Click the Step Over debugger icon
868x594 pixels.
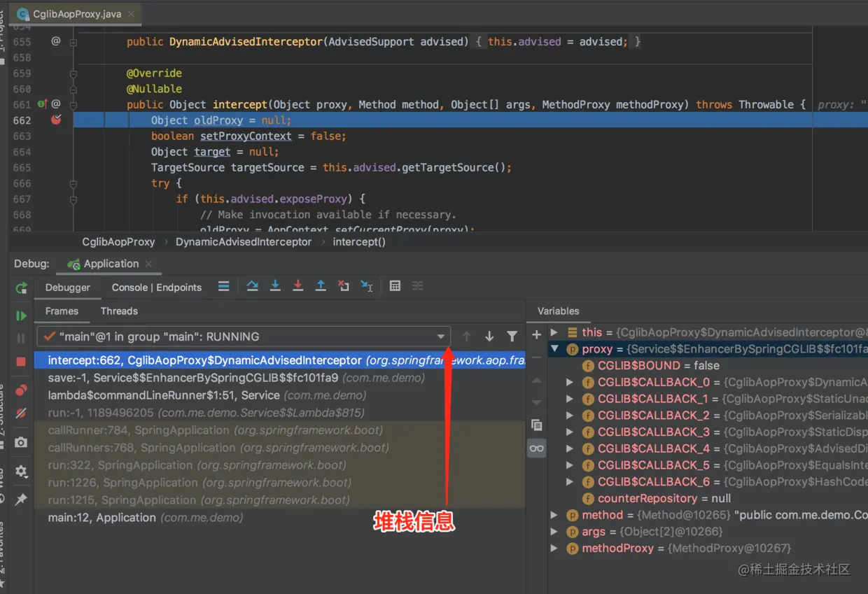(x=253, y=285)
